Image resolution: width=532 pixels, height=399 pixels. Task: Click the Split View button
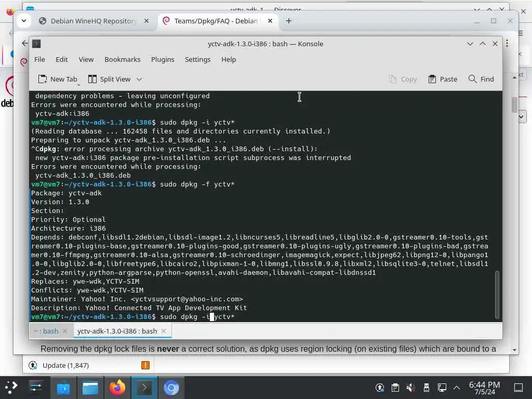click(109, 79)
